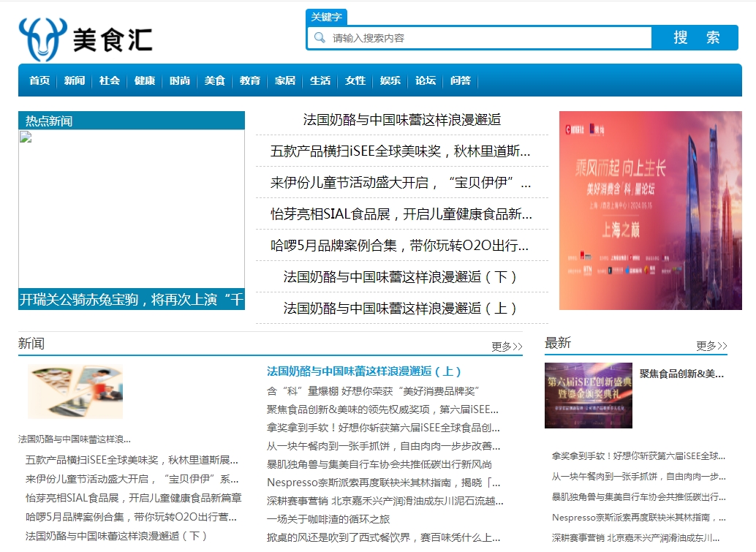Screen dimensions: 756x552
Task: Open left-list 五款产品横扫iSEE全球美味奖 item
Action: click(132, 460)
